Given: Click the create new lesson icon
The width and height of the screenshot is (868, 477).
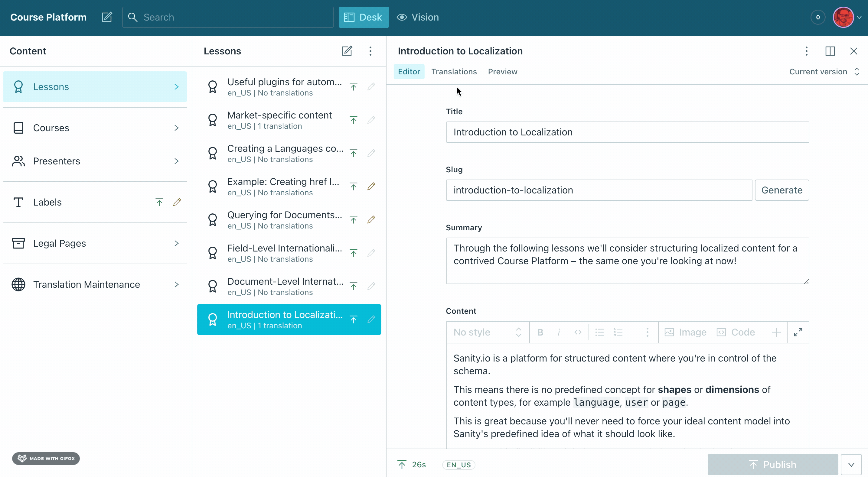Looking at the screenshot, I should (x=347, y=51).
